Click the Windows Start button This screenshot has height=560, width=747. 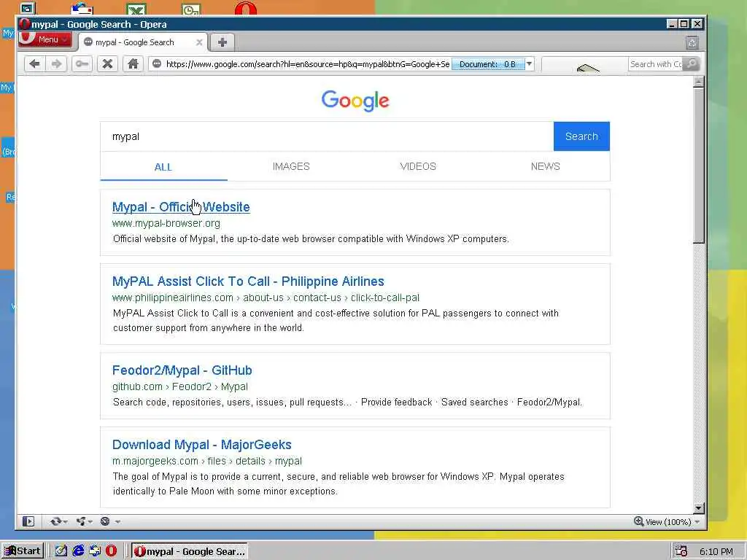23,551
